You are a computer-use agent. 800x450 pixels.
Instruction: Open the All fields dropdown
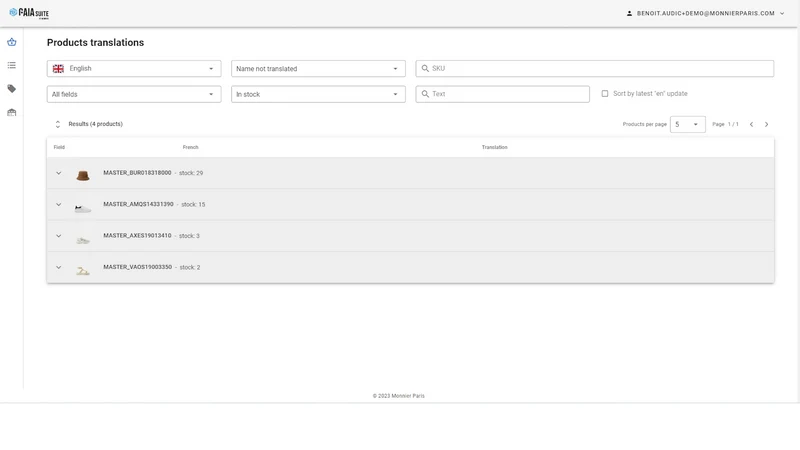click(134, 94)
